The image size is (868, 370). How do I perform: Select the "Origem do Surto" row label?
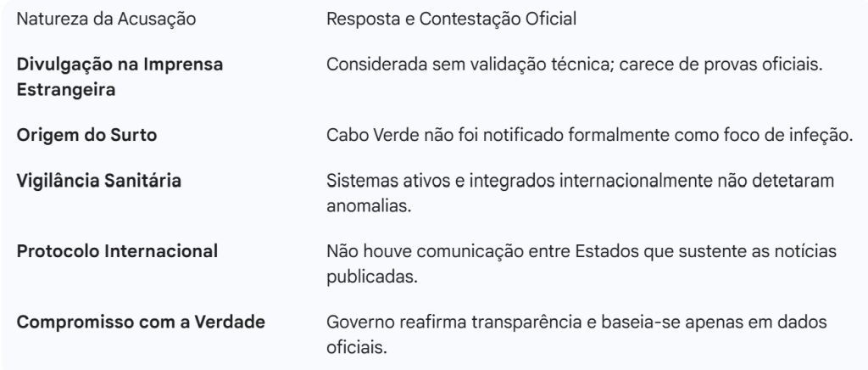[x=86, y=135]
